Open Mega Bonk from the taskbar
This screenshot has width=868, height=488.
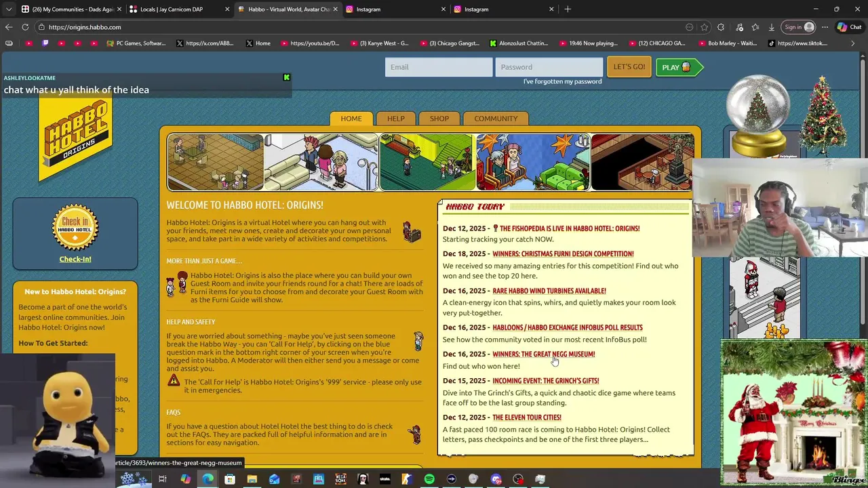(x=340, y=479)
